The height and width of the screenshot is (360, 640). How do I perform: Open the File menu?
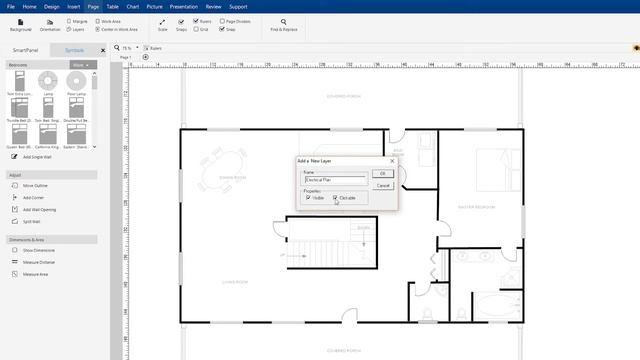point(11,7)
